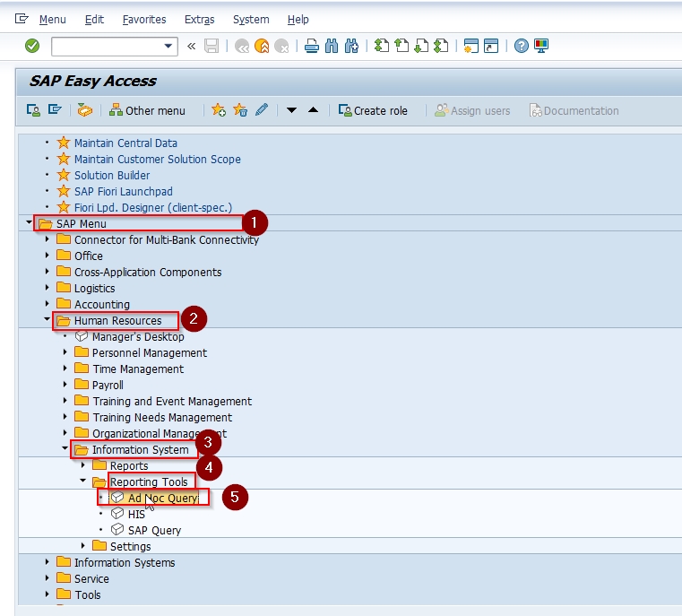Image resolution: width=682 pixels, height=616 pixels.
Task: Click the Create role button
Action: pyautogui.click(x=373, y=110)
